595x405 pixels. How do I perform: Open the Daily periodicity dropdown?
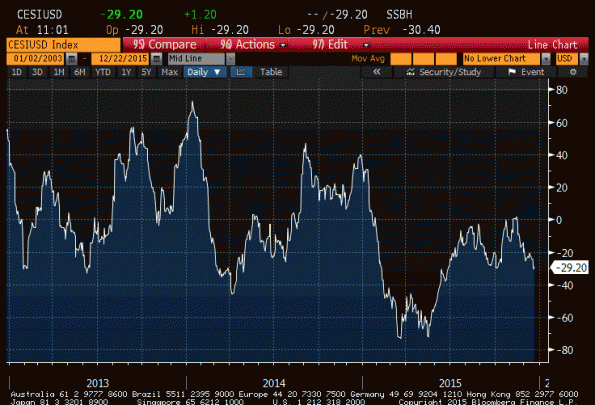(205, 72)
